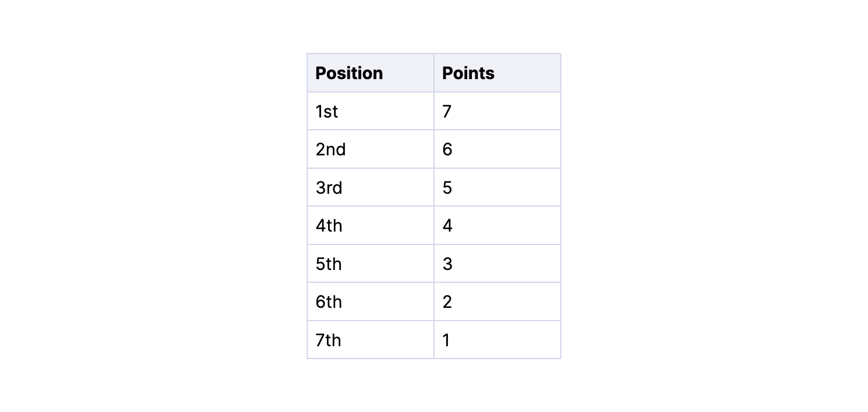Viewport: 868px width, 412px height.
Task: Click the points cell showing 2
Action: click(x=497, y=301)
